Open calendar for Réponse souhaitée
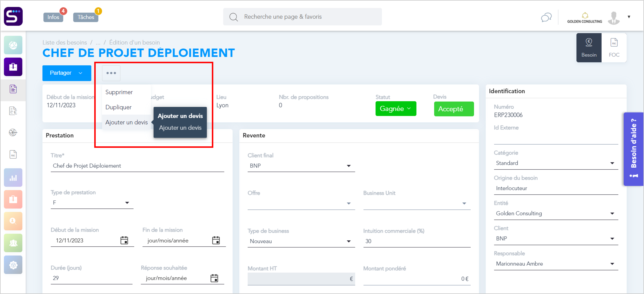644x294 pixels. 214,278
